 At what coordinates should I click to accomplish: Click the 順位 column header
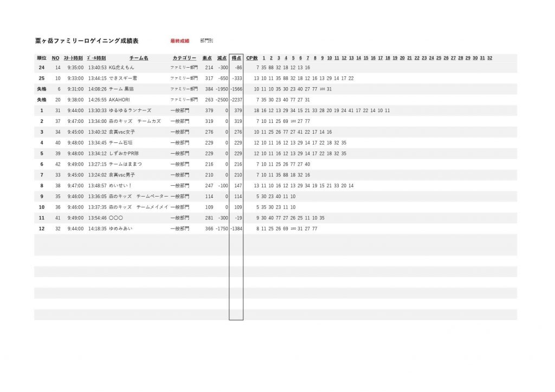click(x=42, y=58)
